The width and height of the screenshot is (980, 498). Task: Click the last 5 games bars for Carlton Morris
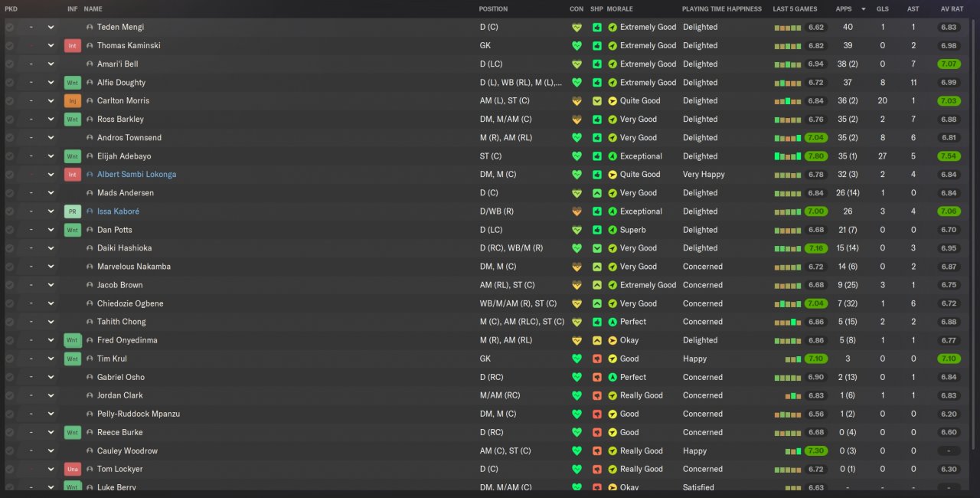[788, 101]
